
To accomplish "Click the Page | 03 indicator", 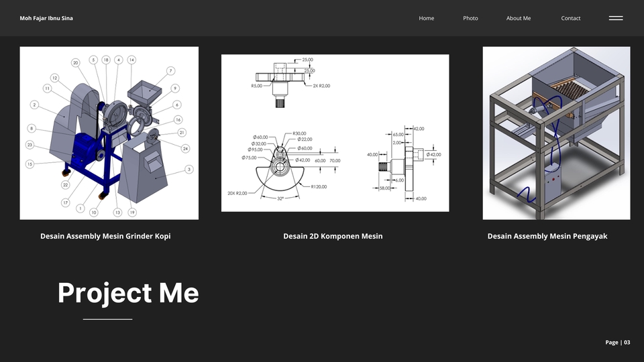I will 618,343.
